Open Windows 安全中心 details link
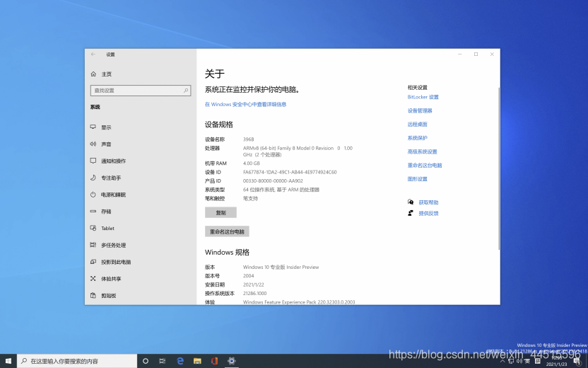 coord(246,105)
